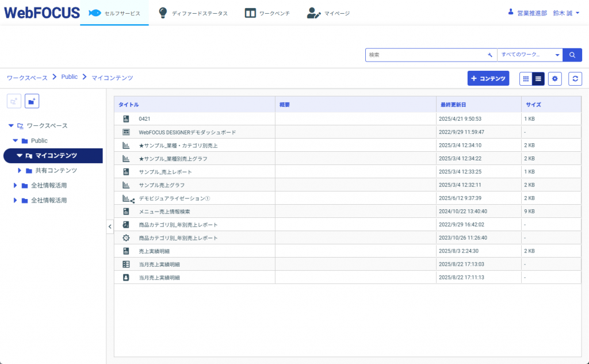Click the search magnifier button
This screenshot has height=364, width=589.
pos(572,55)
